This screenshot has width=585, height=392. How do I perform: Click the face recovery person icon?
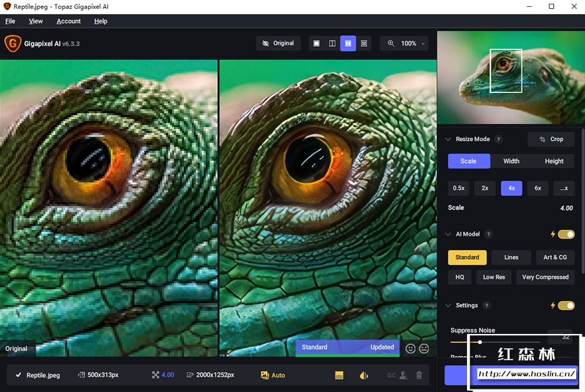pos(403,375)
